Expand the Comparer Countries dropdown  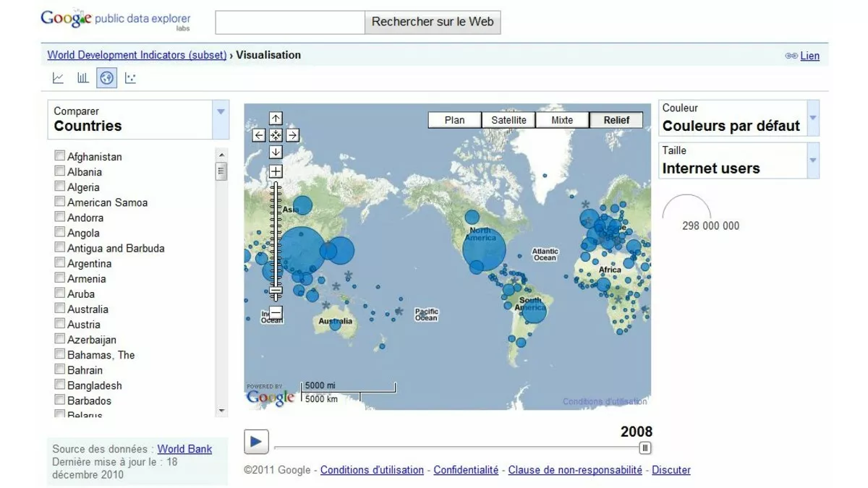221,119
